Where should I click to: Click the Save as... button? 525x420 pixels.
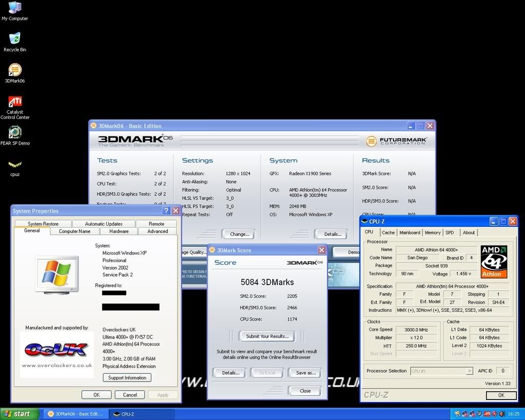(306, 373)
